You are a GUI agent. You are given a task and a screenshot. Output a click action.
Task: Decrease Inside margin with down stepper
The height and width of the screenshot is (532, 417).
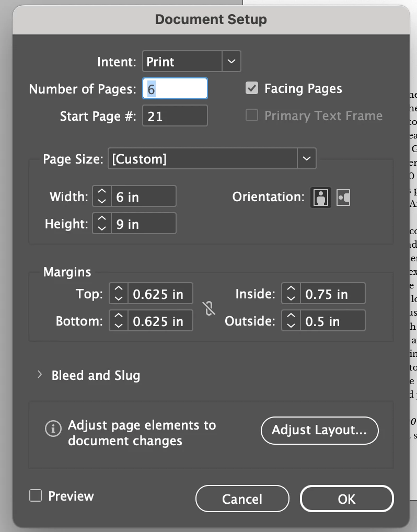tap(291, 298)
